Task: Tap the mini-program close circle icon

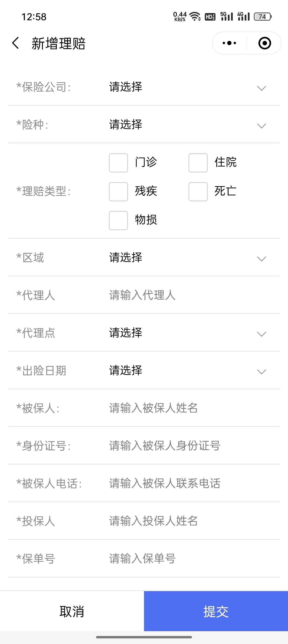Action: click(x=265, y=43)
